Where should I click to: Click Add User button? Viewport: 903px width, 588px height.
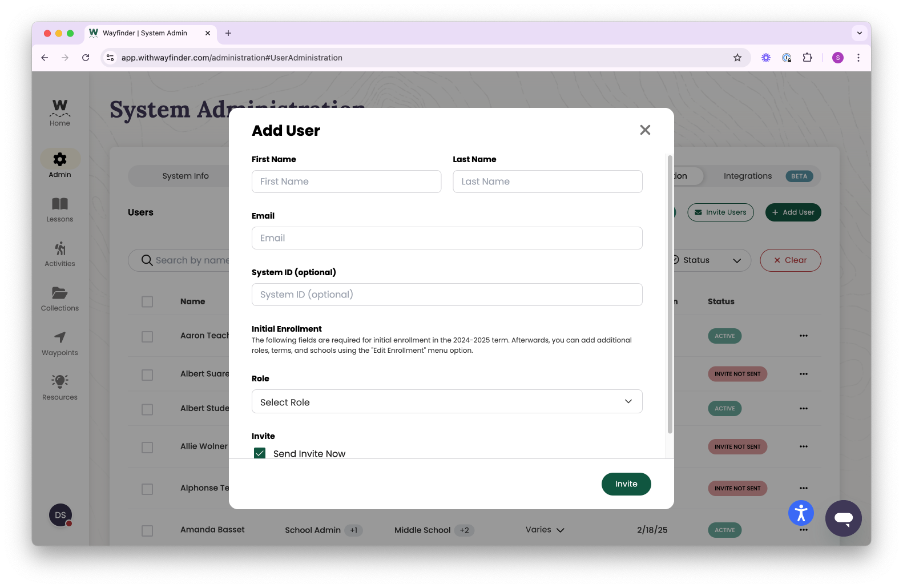click(x=793, y=212)
